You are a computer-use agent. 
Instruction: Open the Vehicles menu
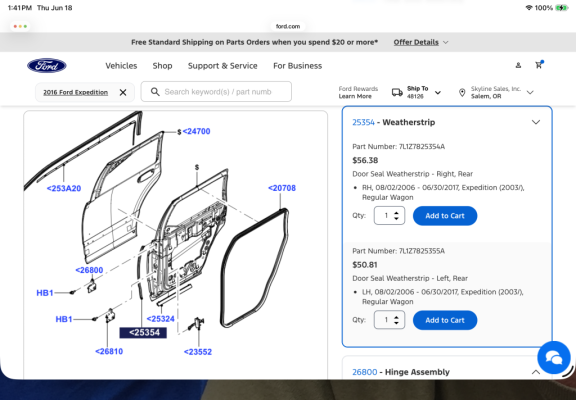pos(121,66)
